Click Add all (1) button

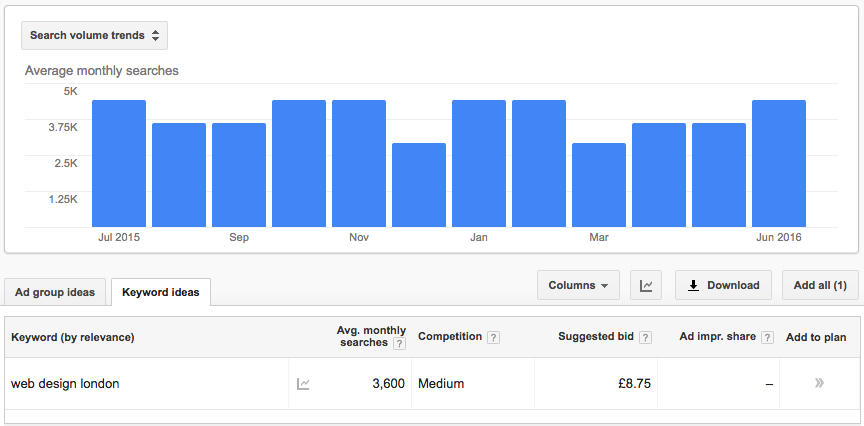(x=819, y=285)
